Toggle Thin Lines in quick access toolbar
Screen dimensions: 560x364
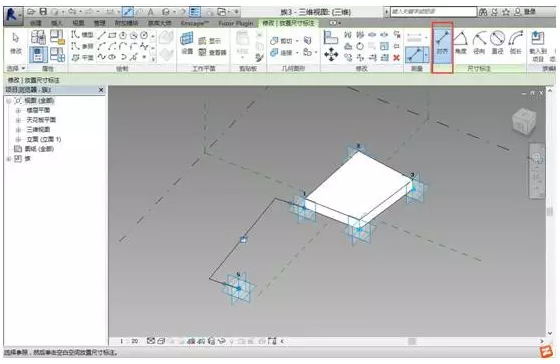195,12
